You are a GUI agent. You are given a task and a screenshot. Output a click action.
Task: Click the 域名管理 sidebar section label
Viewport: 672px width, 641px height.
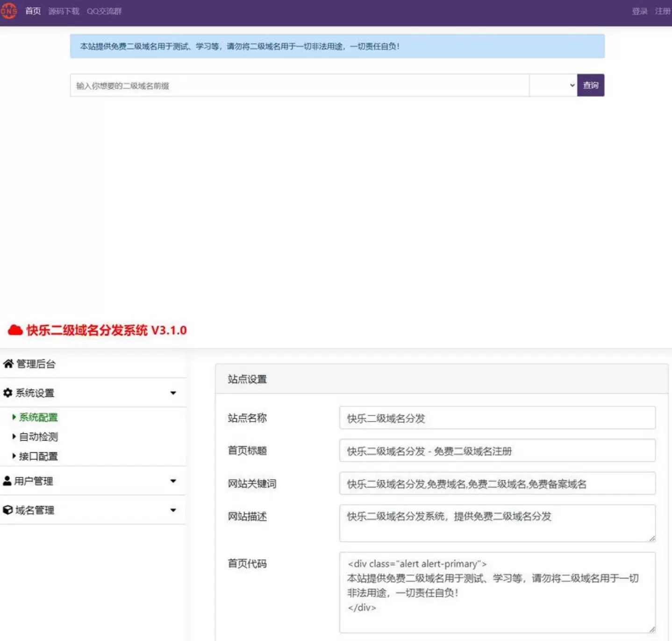35,510
